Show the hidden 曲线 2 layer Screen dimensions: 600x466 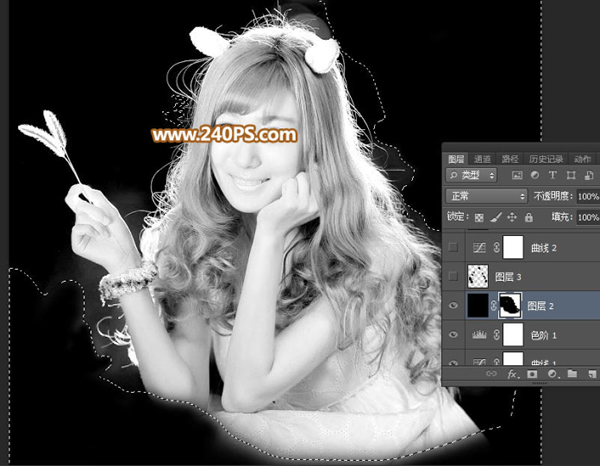click(453, 248)
